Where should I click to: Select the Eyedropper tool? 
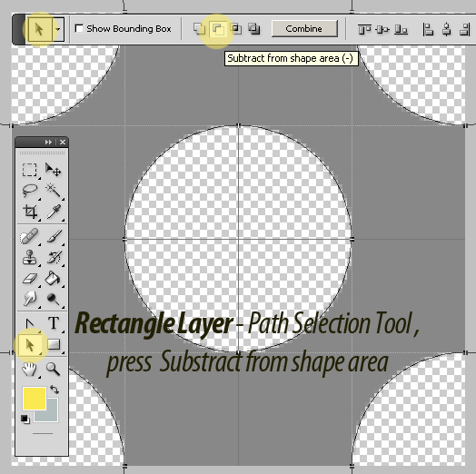click(x=54, y=212)
